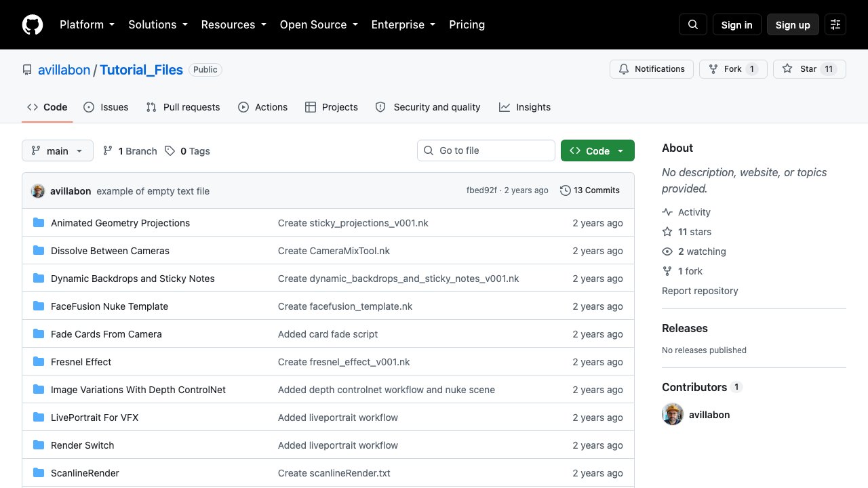Open the Insights tab
The height and width of the screenshot is (488, 868).
(525, 107)
